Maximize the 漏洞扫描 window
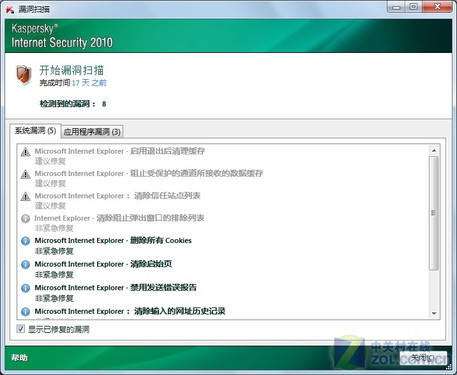 click(x=414, y=7)
